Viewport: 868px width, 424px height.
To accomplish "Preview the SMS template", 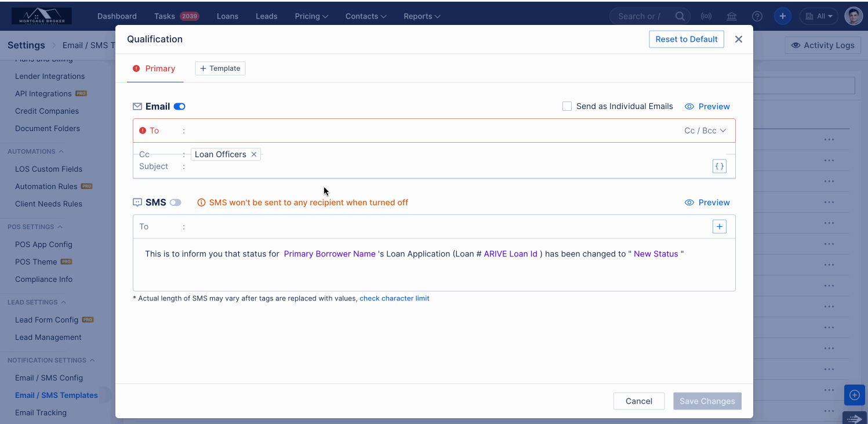I will [x=707, y=202].
